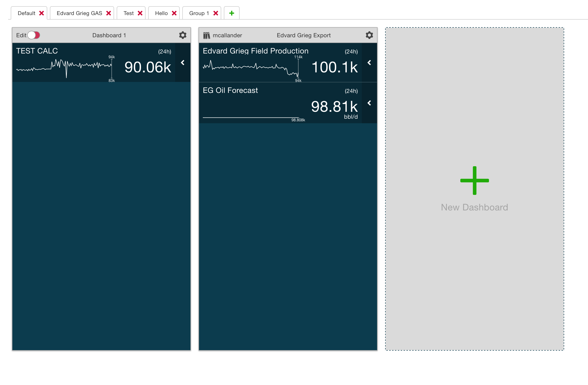
Task: Select the TEST CALC tile title
Action: (37, 51)
